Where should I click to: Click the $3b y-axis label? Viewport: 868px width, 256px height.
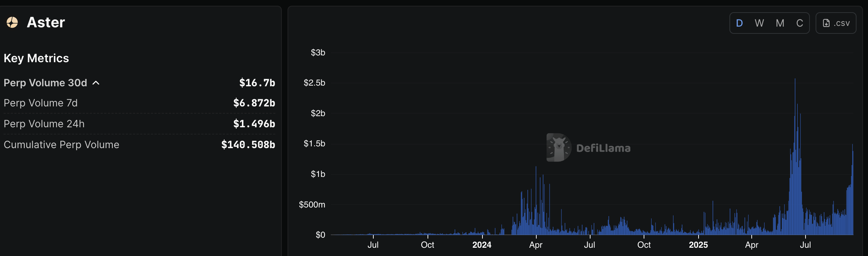point(318,52)
